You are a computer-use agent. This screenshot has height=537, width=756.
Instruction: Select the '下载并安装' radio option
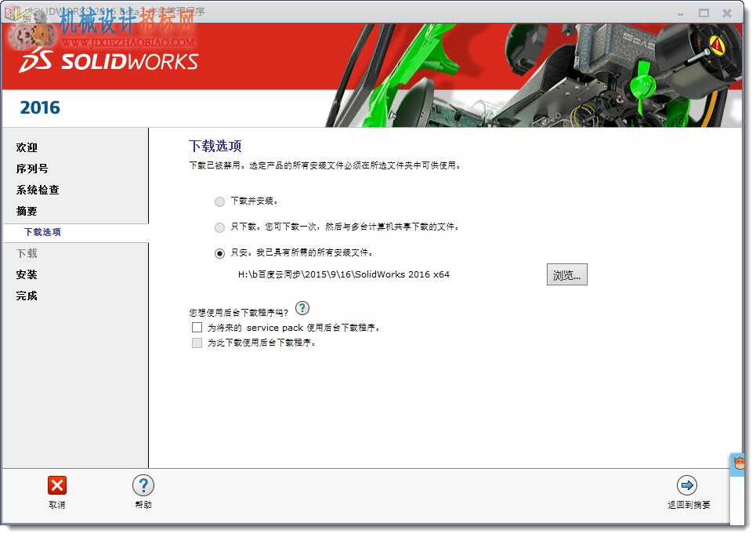pyautogui.click(x=219, y=201)
